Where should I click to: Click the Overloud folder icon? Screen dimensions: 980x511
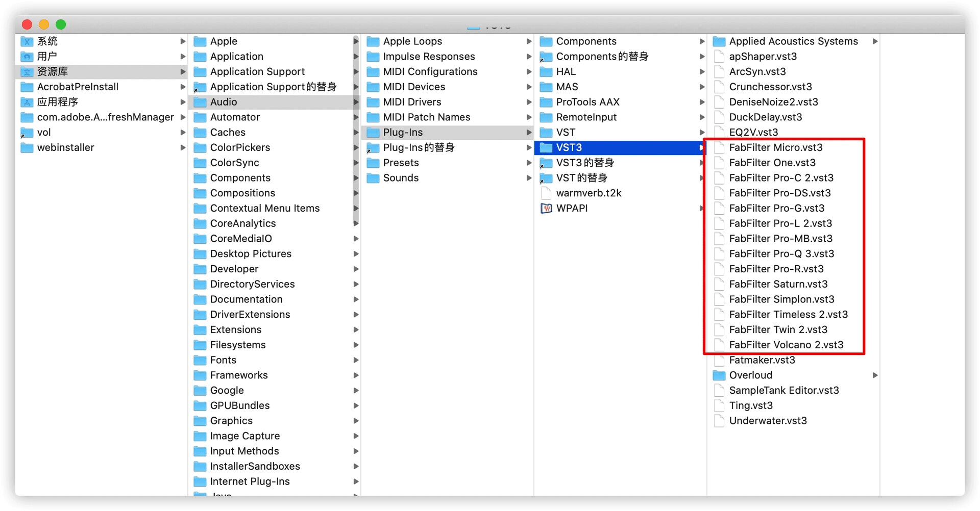pyautogui.click(x=719, y=375)
